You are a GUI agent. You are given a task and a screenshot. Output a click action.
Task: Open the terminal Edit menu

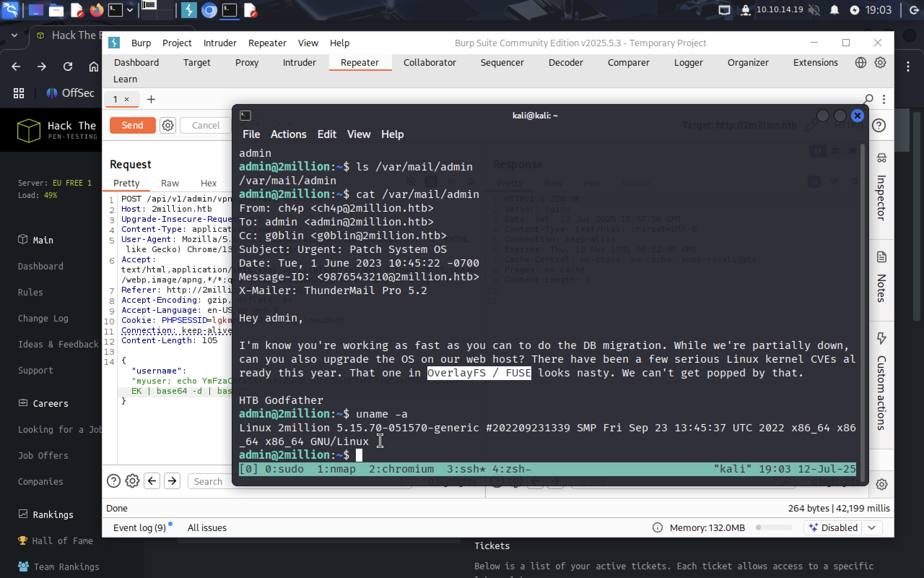[x=327, y=134]
